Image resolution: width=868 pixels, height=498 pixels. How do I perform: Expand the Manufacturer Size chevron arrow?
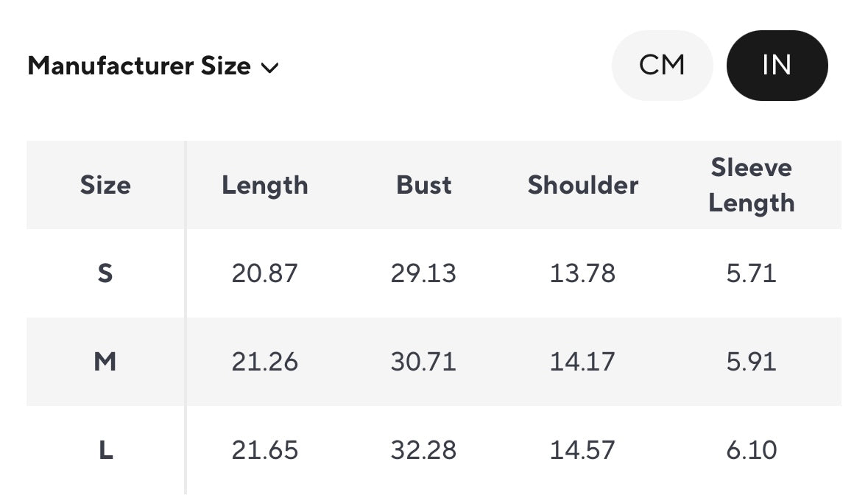coord(269,68)
